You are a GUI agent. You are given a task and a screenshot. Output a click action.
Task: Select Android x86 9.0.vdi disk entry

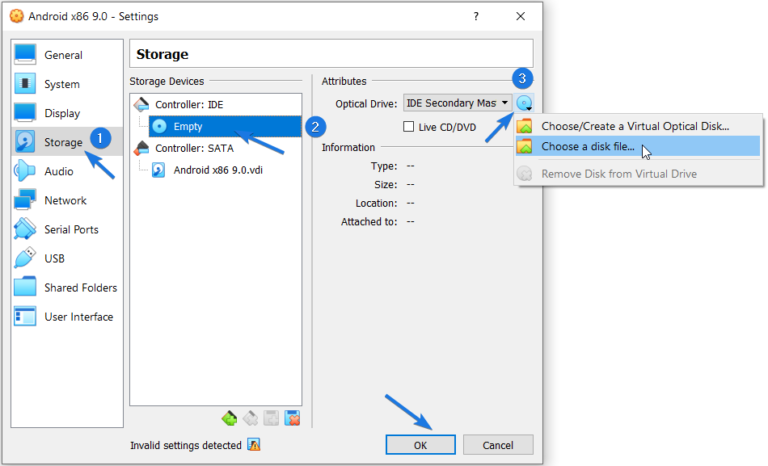[218, 170]
